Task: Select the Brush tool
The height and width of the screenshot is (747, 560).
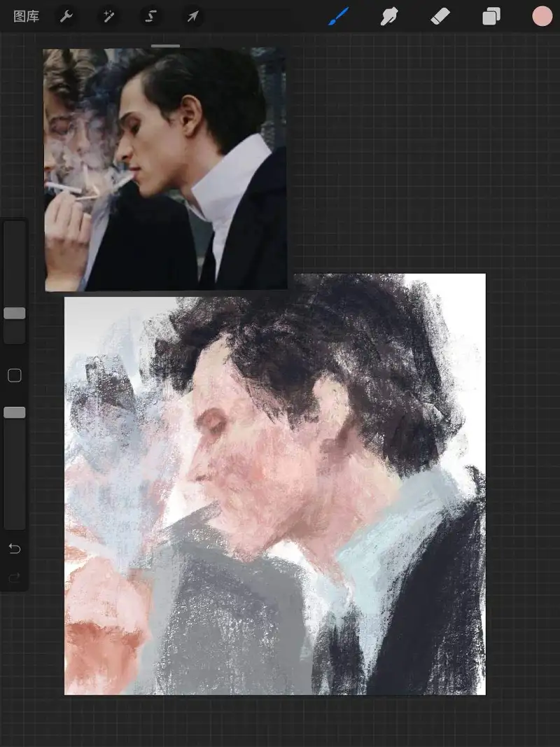Action: pos(339,17)
